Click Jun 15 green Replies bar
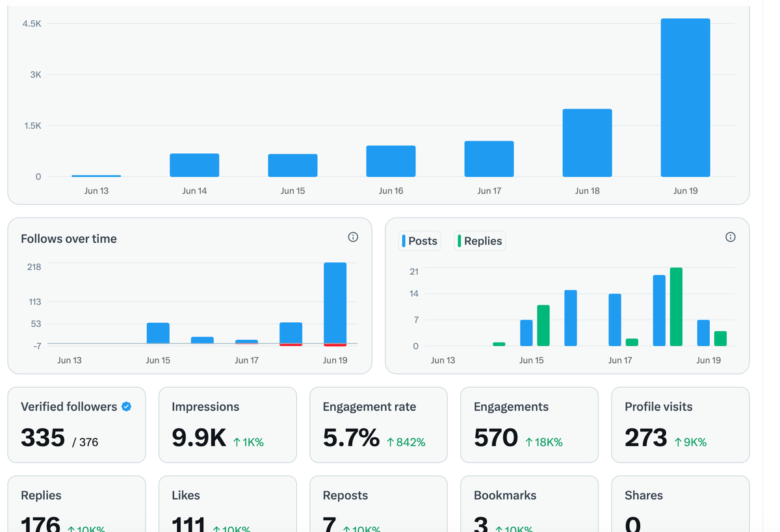This screenshot has width=780, height=532. click(x=543, y=325)
